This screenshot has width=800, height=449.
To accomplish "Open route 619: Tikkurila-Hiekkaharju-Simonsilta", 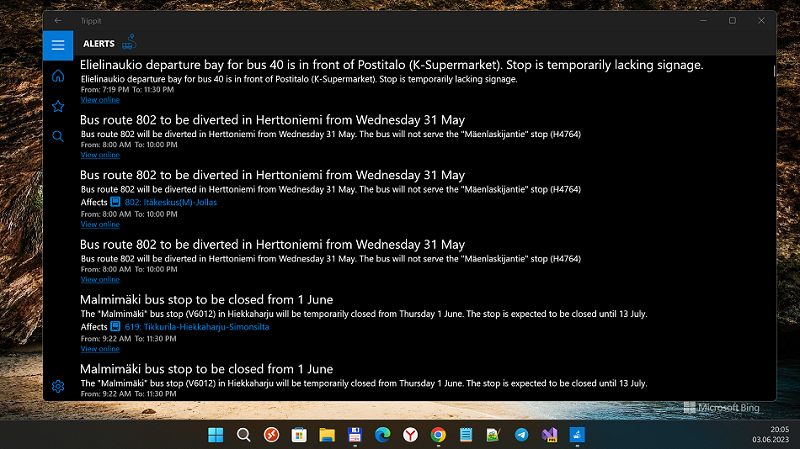I will coord(196,327).
